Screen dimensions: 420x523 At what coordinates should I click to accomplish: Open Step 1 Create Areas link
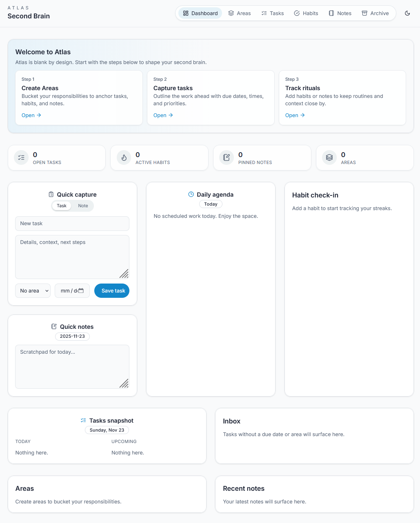(x=31, y=115)
